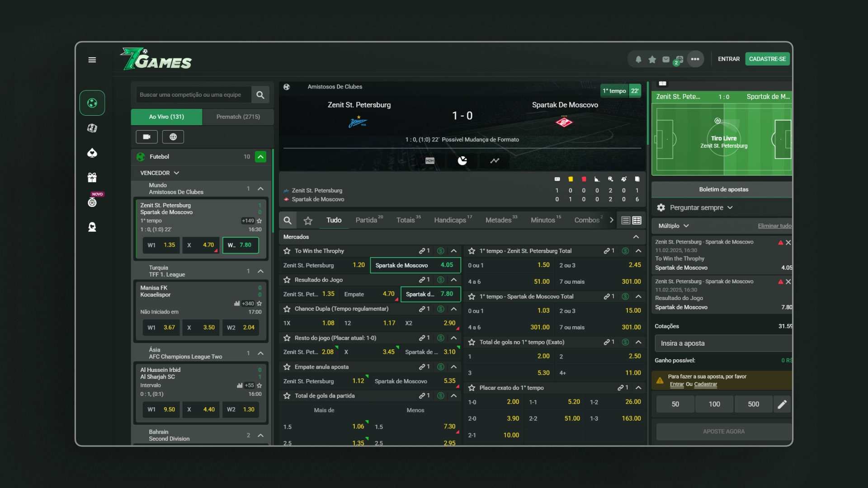Viewport: 868px width, 488px height.
Task: Favorite the Al Hussein Irbid match
Action: pos(259,385)
